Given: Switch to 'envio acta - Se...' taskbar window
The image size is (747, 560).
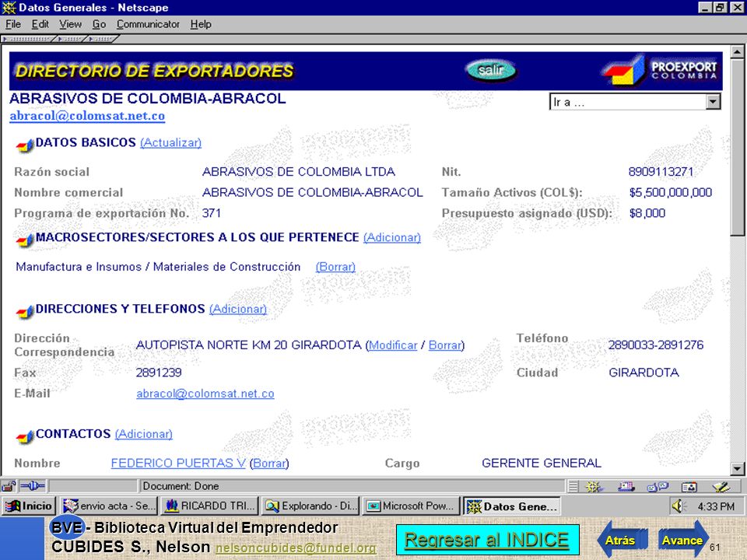Looking at the screenshot, I should click(x=109, y=506).
